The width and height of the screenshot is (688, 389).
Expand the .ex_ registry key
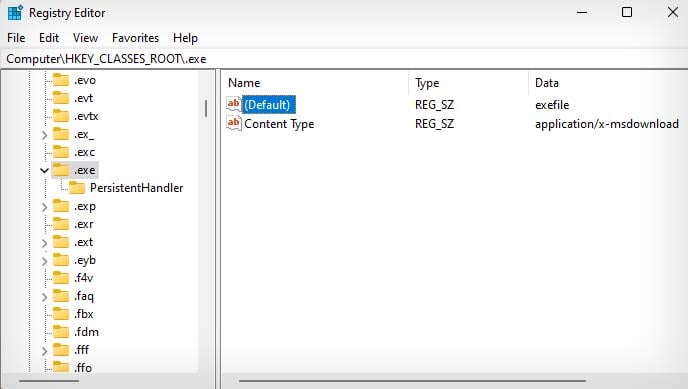(44, 135)
